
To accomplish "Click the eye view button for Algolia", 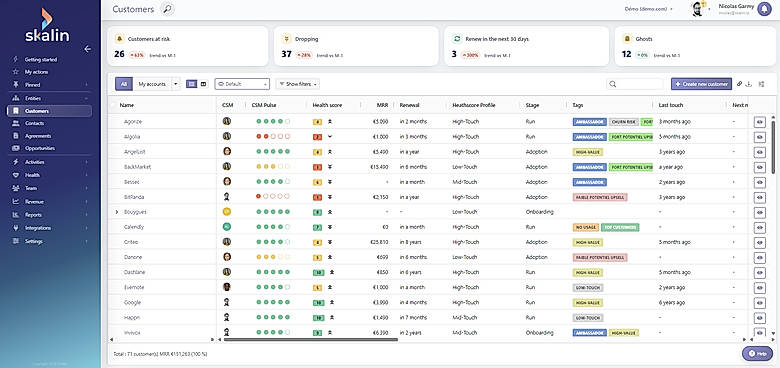I will (x=760, y=137).
